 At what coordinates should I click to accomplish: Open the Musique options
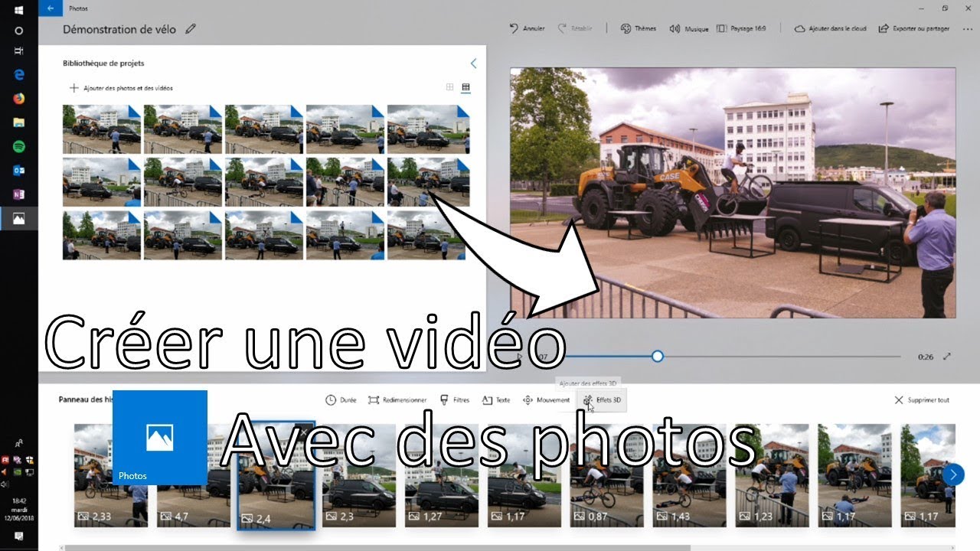pyautogui.click(x=688, y=28)
